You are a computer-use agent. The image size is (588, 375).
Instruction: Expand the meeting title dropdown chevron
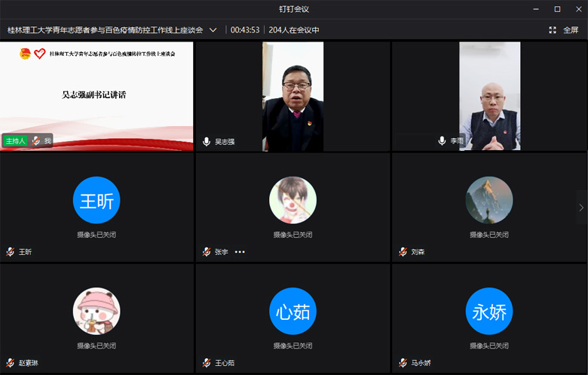pos(213,30)
